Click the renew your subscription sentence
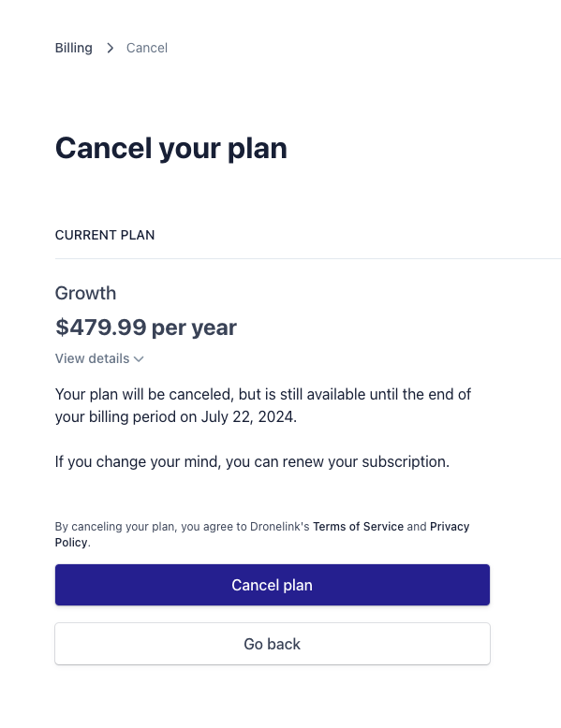The height and width of the screenshot is (728, 561). point(252,461)
